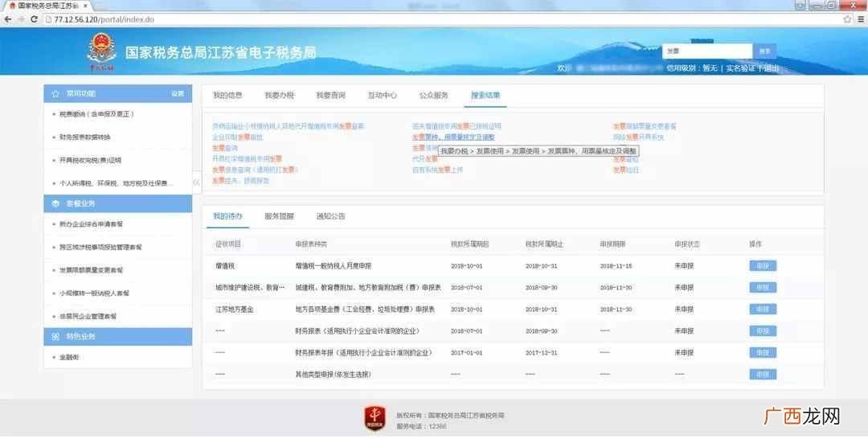Open 财务报表数据转换 in the sidebar
Viewport: 868px width, 439px height.
84,137
